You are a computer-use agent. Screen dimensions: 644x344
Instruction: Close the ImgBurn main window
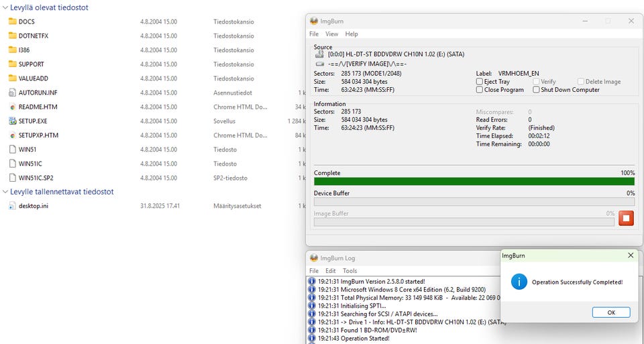pos(631,21)
